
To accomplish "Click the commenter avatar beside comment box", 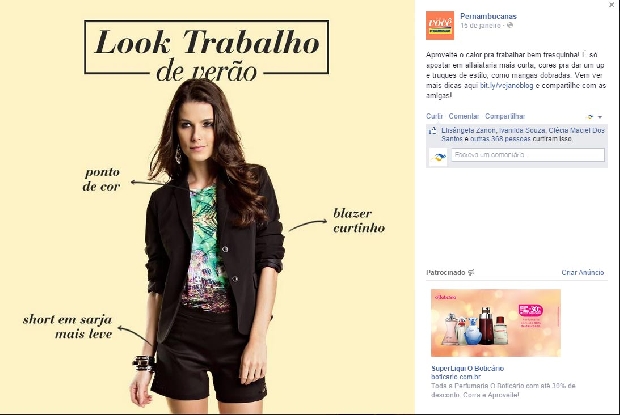I will [438, 157].
